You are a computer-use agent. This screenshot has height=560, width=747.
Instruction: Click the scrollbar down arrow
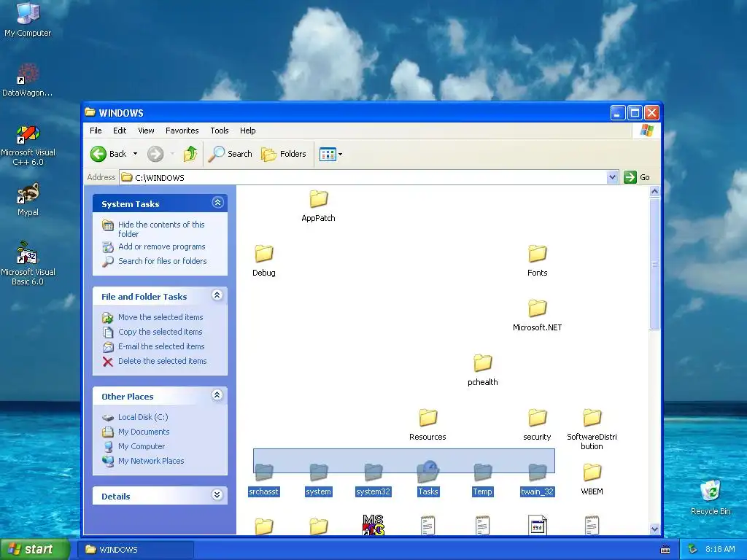[654, 529]
